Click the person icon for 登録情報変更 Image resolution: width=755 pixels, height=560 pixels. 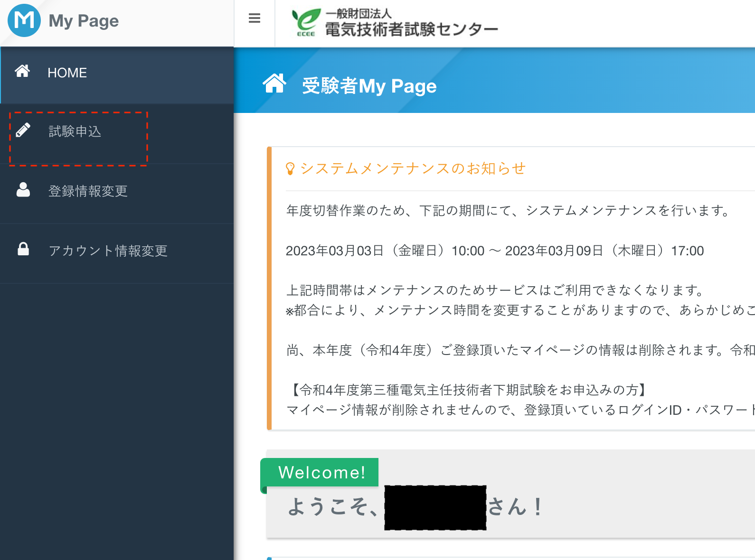[23, 190]
